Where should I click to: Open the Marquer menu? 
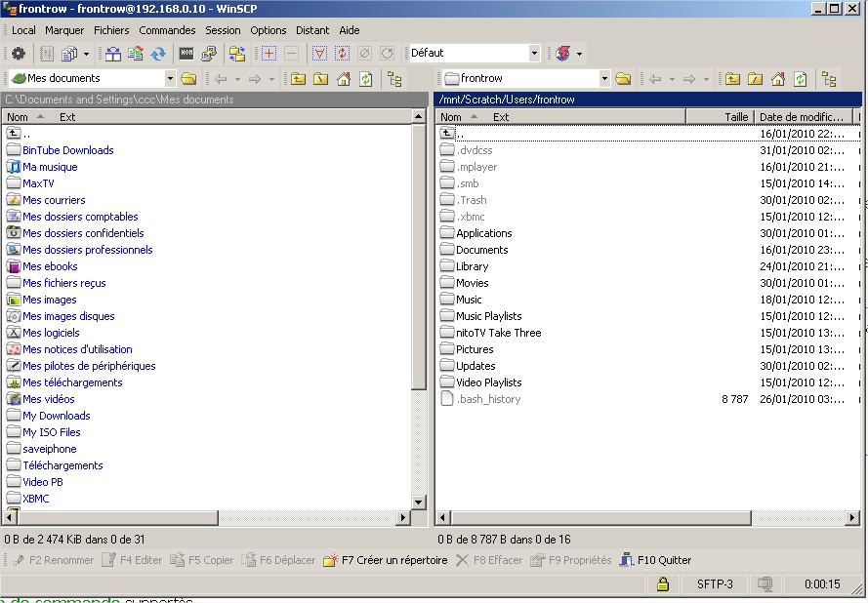[64, 30]
